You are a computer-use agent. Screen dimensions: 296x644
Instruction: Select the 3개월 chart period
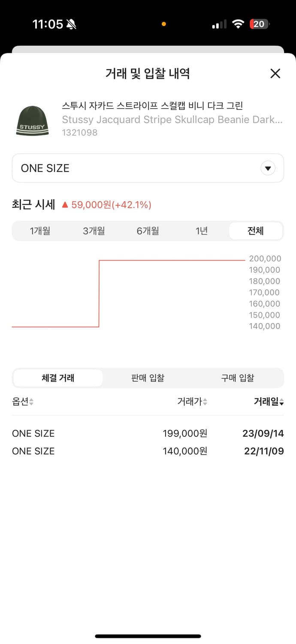94,231
